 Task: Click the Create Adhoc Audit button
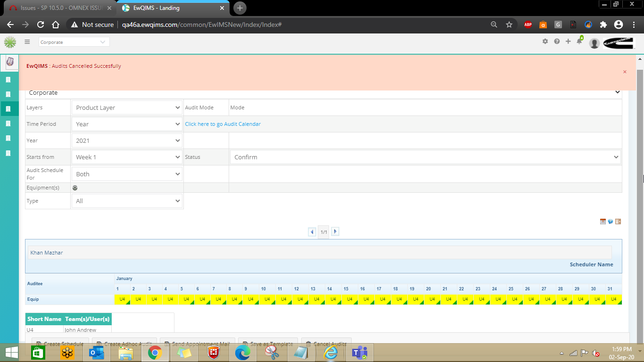[x=124, y=344]
